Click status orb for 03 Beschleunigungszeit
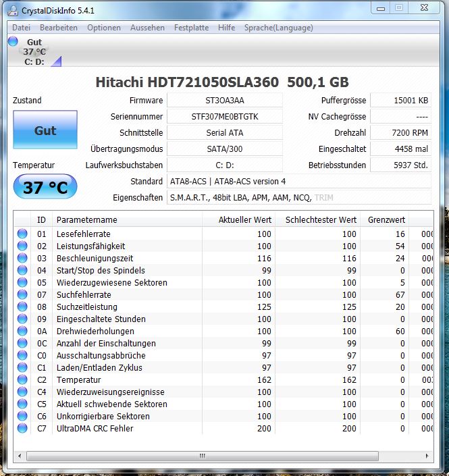The width and height of the screenshot is (449, 476). tap(22, 258)
